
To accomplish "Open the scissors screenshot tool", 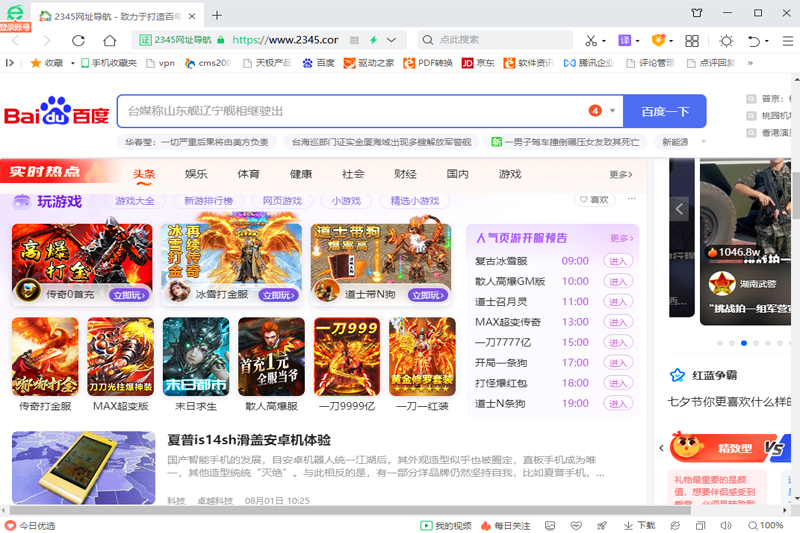I will [591, 40].
